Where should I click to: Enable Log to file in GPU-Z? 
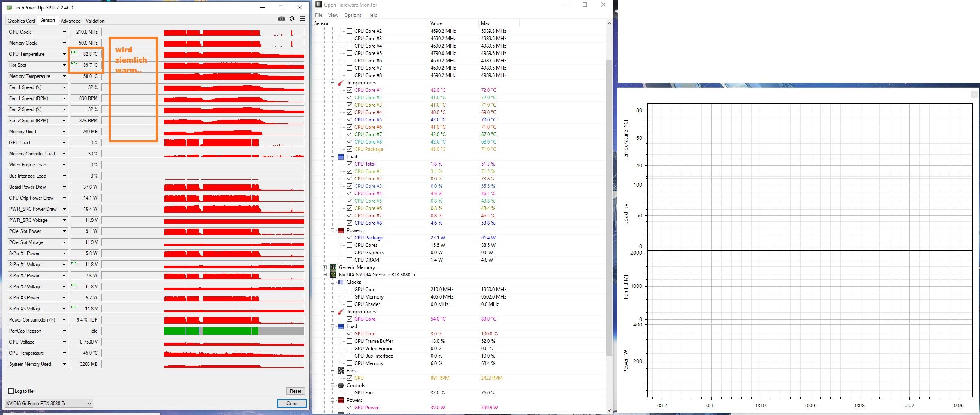(x=11, y=391)
